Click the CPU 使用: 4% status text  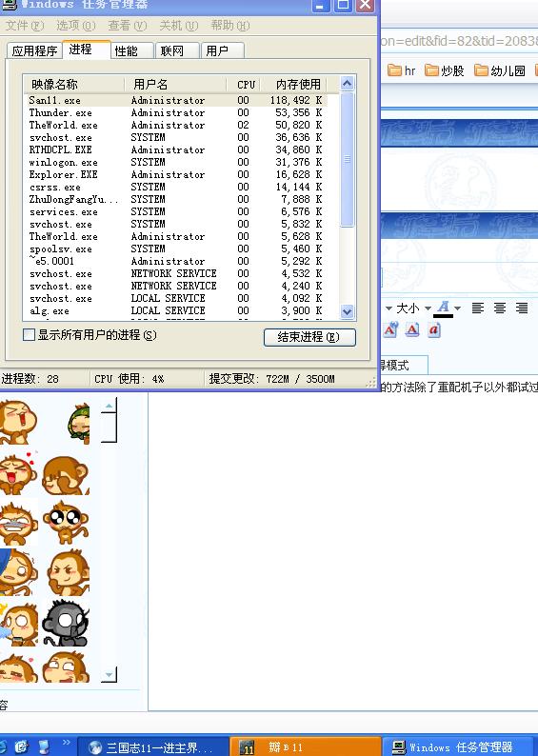click(130, 379)
